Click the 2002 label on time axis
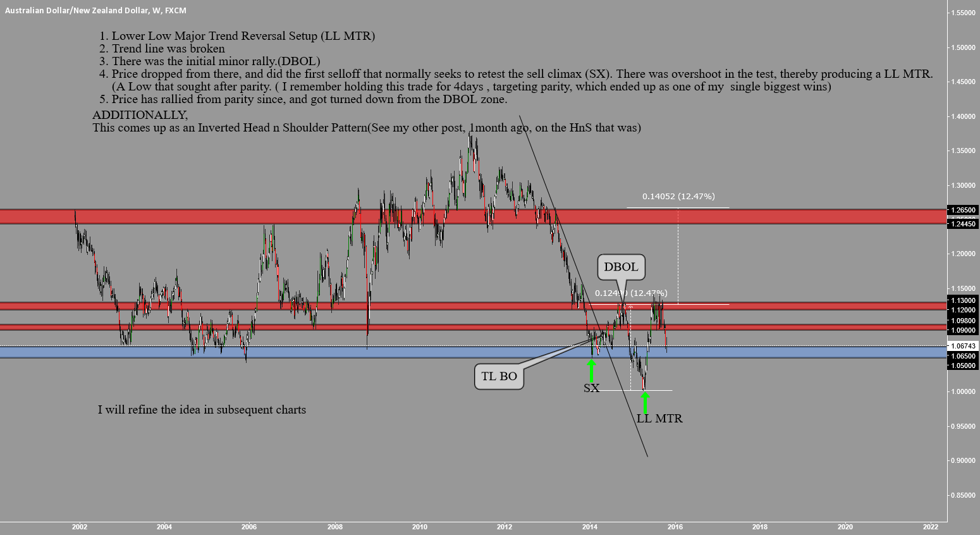 80,526
